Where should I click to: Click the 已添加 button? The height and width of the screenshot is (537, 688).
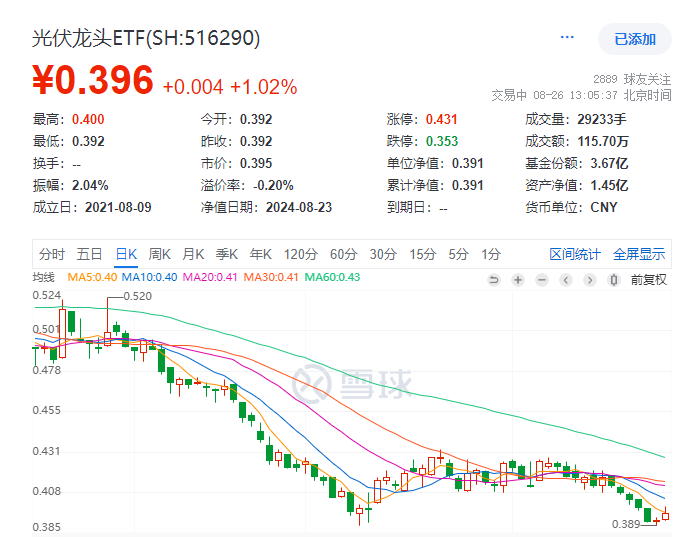[x=635, y=39]
